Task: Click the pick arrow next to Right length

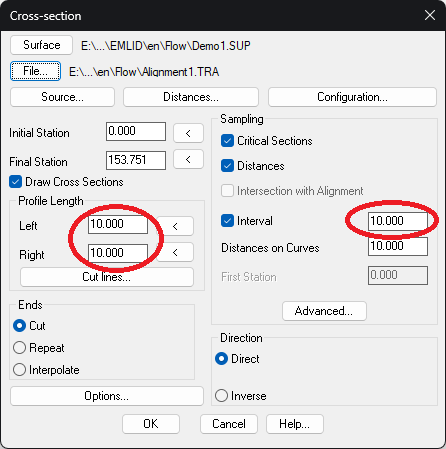Action: click(x=175, y=253)
